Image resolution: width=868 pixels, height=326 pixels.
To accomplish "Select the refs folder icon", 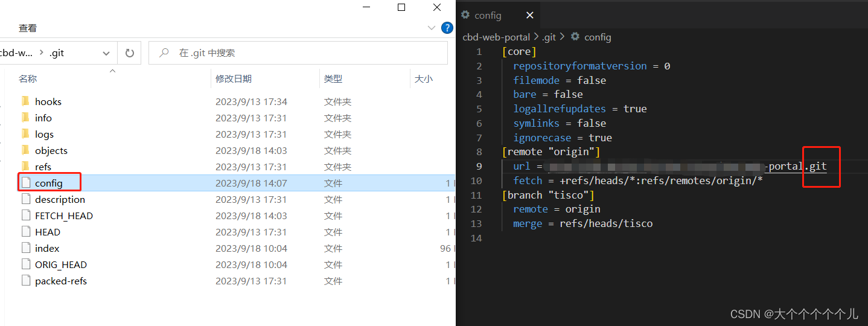I will (x=25, y=167).
